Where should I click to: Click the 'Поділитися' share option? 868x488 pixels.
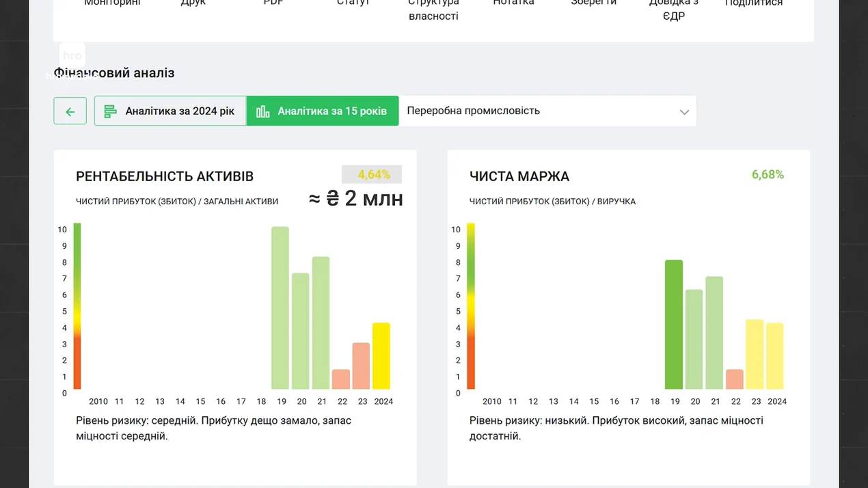[753, 4]
